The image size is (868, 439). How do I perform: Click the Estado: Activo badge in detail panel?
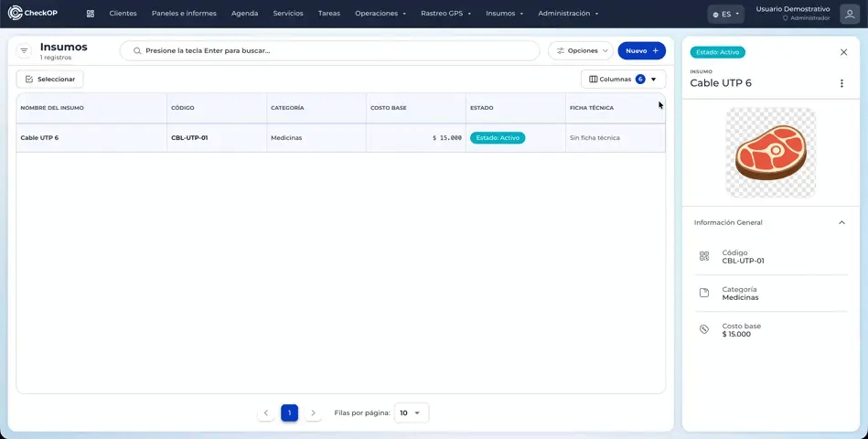click(x=717, y=52)
